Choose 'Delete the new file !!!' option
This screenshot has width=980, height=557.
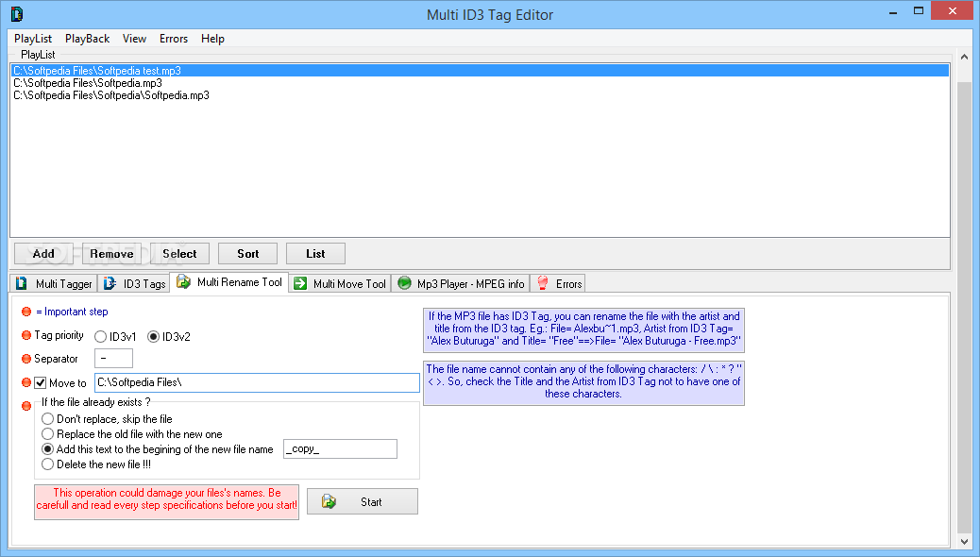pyautogui.click(x=48, y=464)
